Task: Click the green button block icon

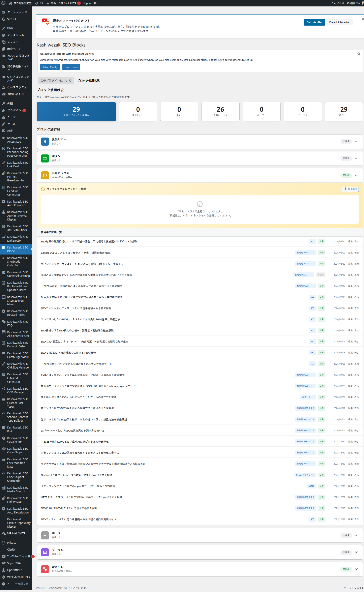Action: click(x=45, y=158)
